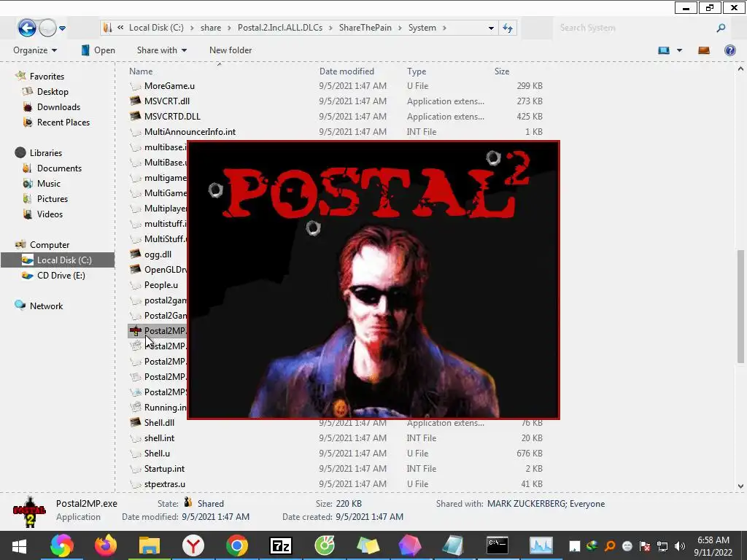Click the search magnifier icon
Screen dimensions: 747x560
pos(721,28)
